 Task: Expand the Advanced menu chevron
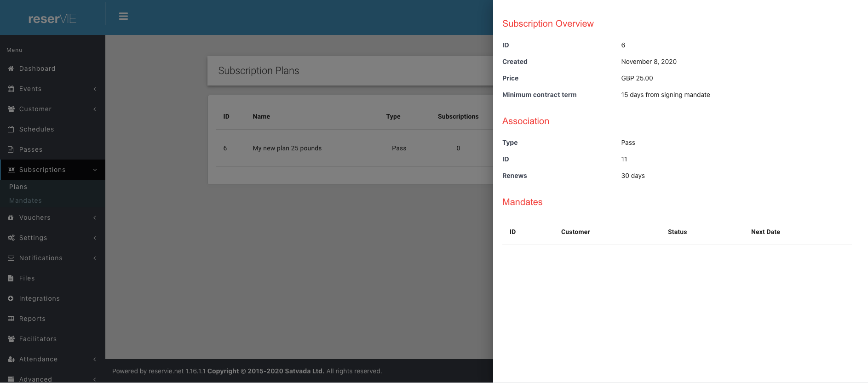pyautogui.click(x=95, y=379)
